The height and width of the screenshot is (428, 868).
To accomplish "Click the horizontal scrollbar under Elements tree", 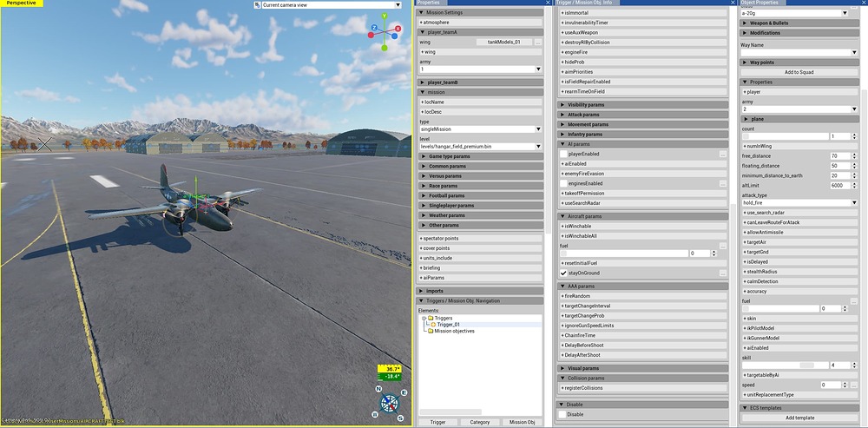I will pos(450,412).
